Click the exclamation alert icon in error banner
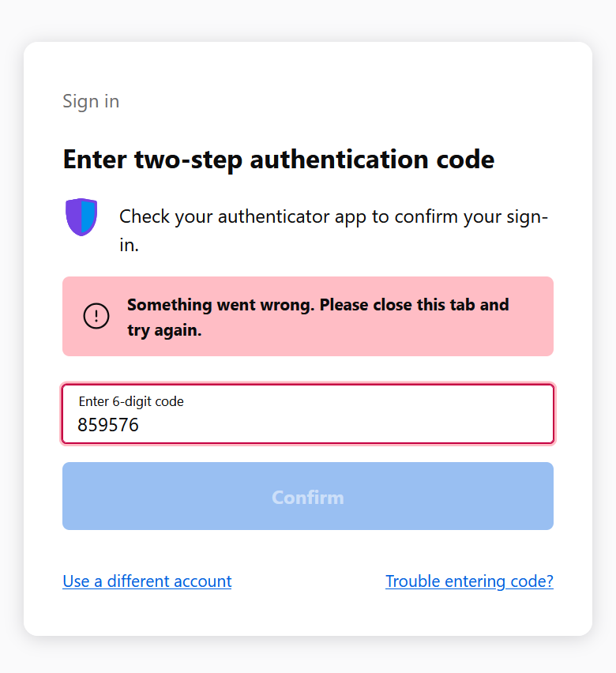 96,316
